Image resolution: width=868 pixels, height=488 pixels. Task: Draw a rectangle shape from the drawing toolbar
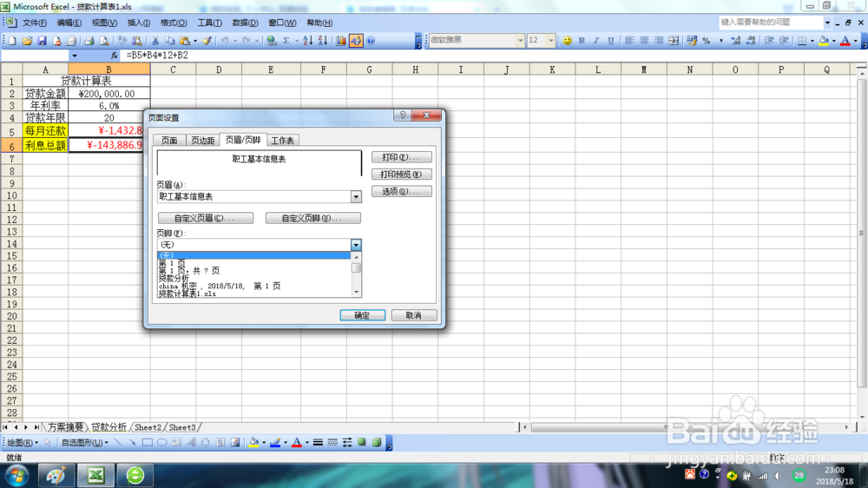(x=148, y=443)
